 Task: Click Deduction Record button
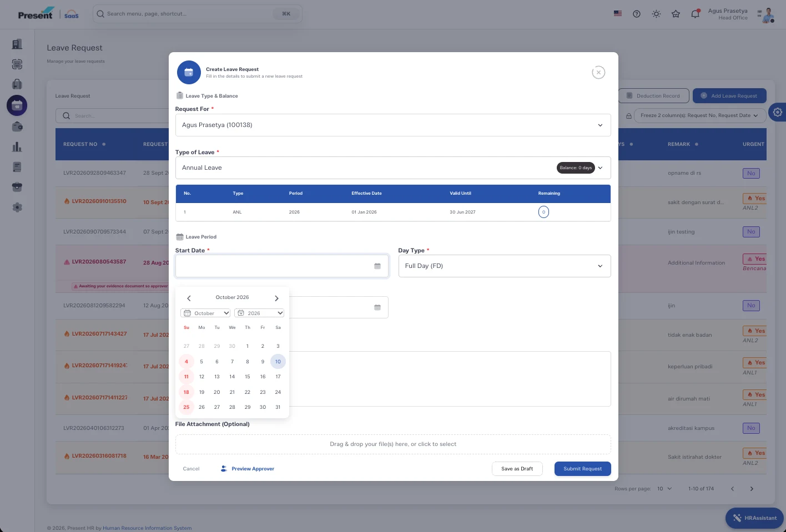(x=653, y=96)
